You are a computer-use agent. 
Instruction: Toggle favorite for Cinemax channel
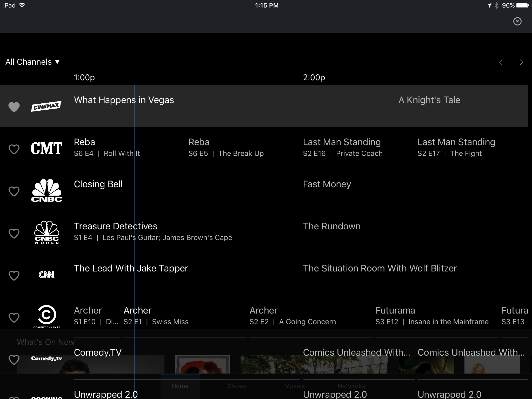tap(14, 107)
